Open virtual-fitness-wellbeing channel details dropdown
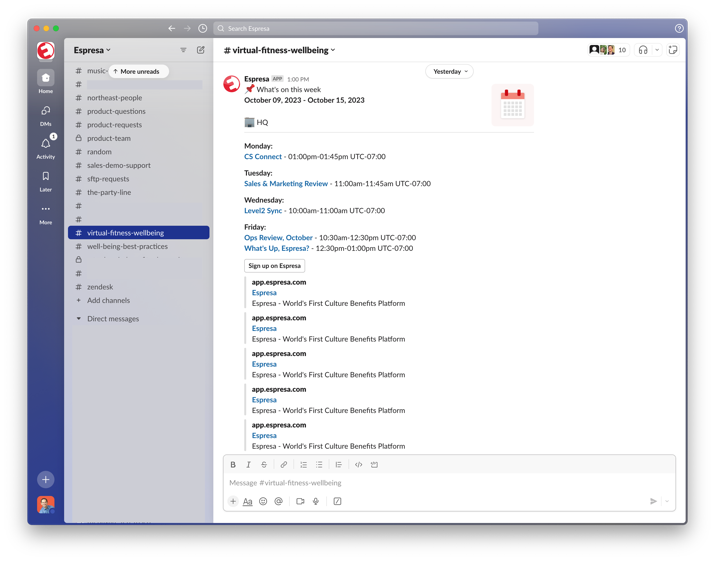Viewport: 715px width, 565px height. tap(280, 50)
